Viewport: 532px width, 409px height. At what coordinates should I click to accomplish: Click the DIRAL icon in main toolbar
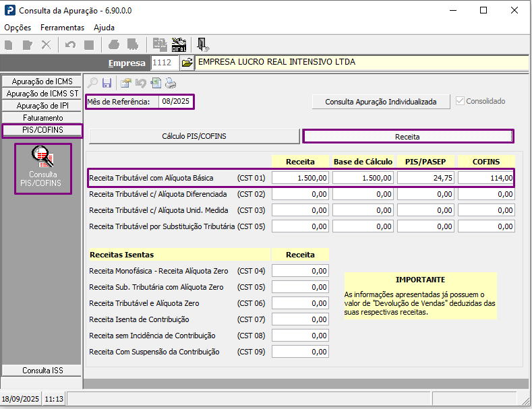[179, 45]
